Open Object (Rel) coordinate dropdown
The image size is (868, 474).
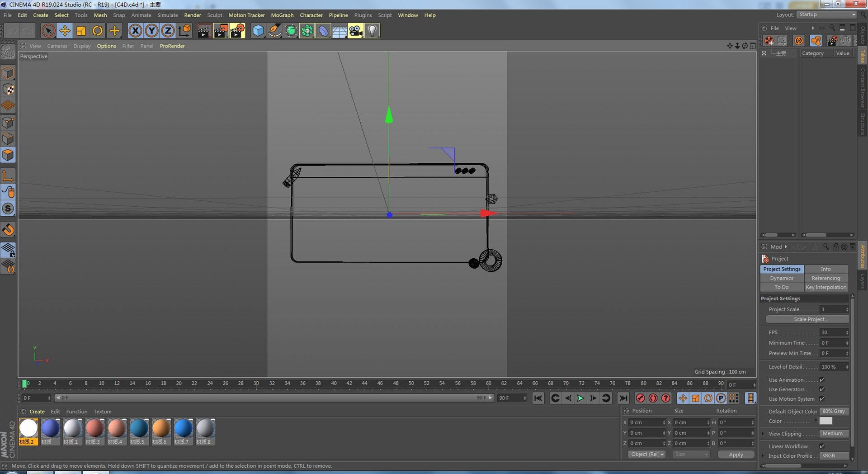pos(647,455)
